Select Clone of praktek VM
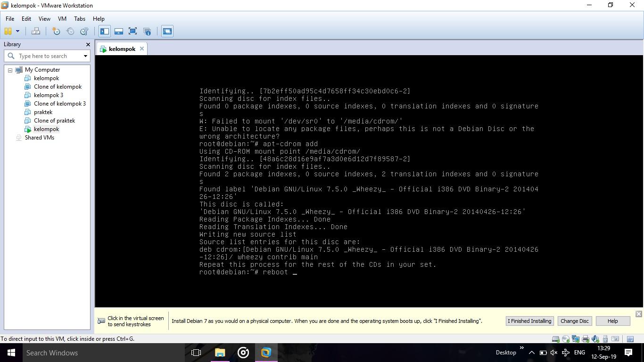Viewport: 644px width, 362px height. click(x=54, y=121)
